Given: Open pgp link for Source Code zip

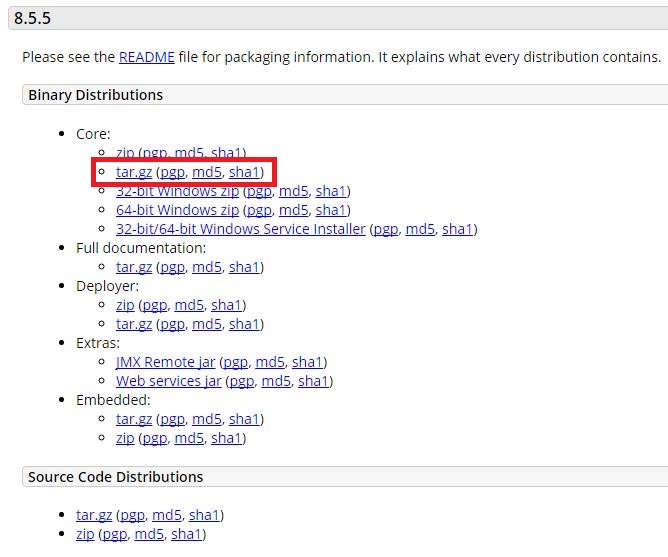Looking at the screenshot, I should coord(115,534).
